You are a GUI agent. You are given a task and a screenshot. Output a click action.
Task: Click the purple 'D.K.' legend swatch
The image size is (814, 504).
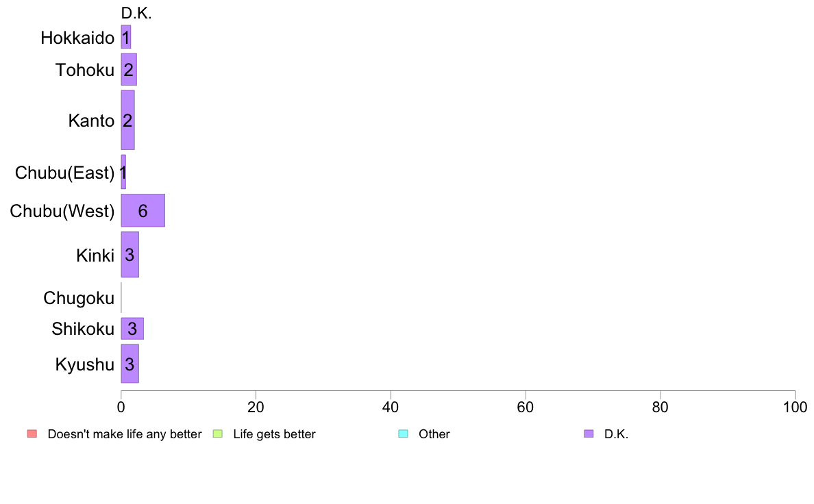(x=588, y=434)
